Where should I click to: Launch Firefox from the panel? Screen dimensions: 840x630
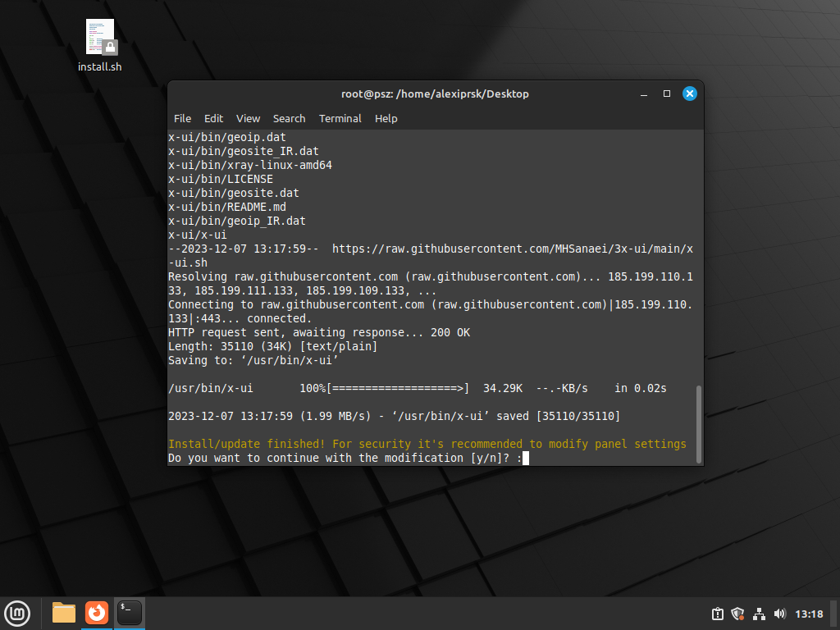(x=97, y=613)
